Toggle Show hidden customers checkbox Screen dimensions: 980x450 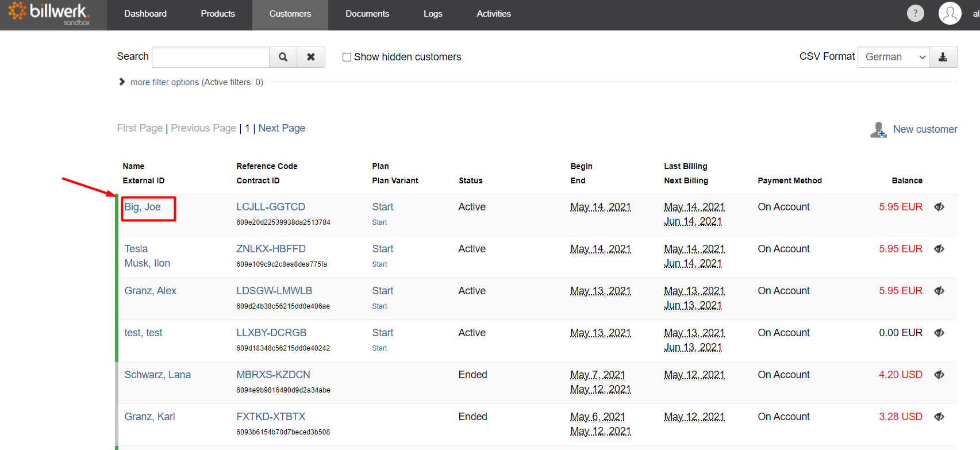[x=347, y=57]
